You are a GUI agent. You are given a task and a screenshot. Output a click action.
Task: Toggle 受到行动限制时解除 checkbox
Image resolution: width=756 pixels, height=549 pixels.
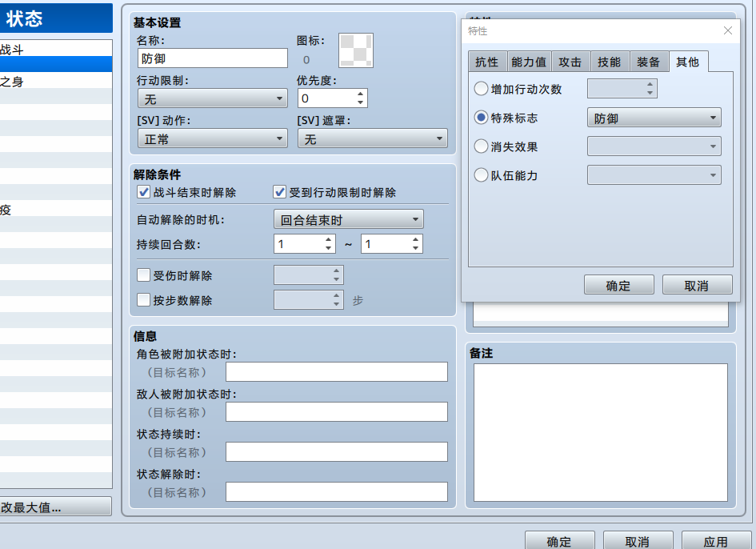tap(279, 192)
